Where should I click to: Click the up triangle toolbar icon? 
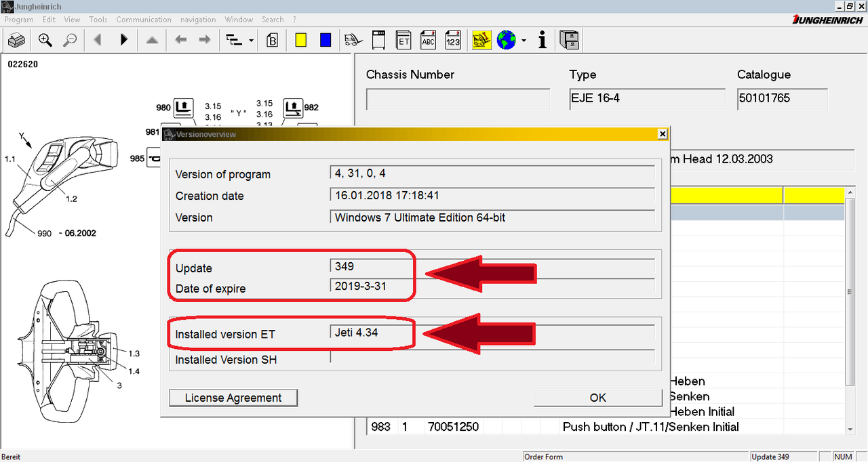tap(152, 41)
